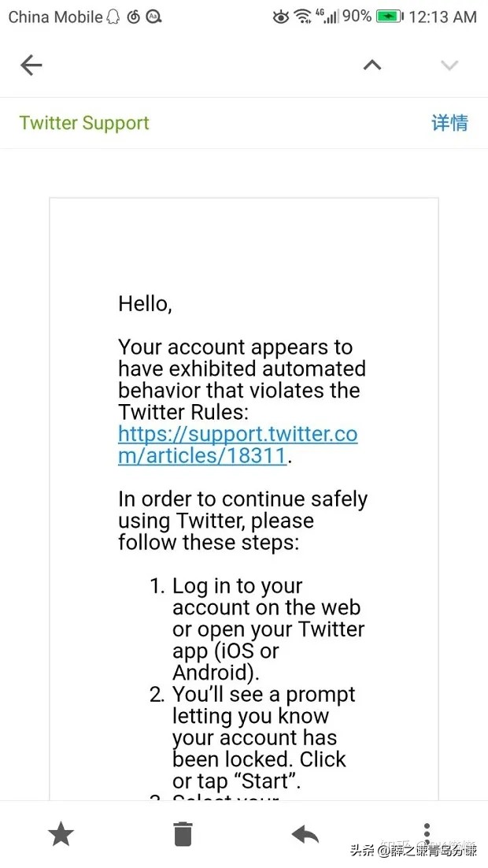Toggle the star to favorite this message
488x868 pixels.
click(x=61, y=833)
